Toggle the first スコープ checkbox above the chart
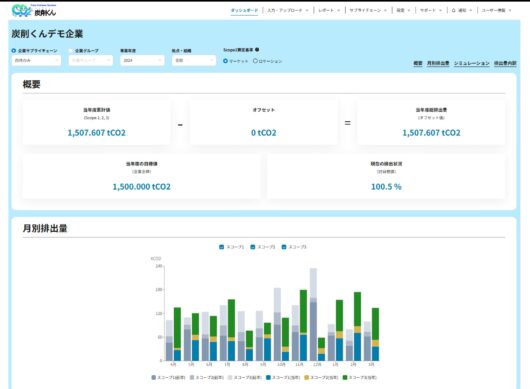Viewport: 530px width, 389px height. click(x=222, y=247)
